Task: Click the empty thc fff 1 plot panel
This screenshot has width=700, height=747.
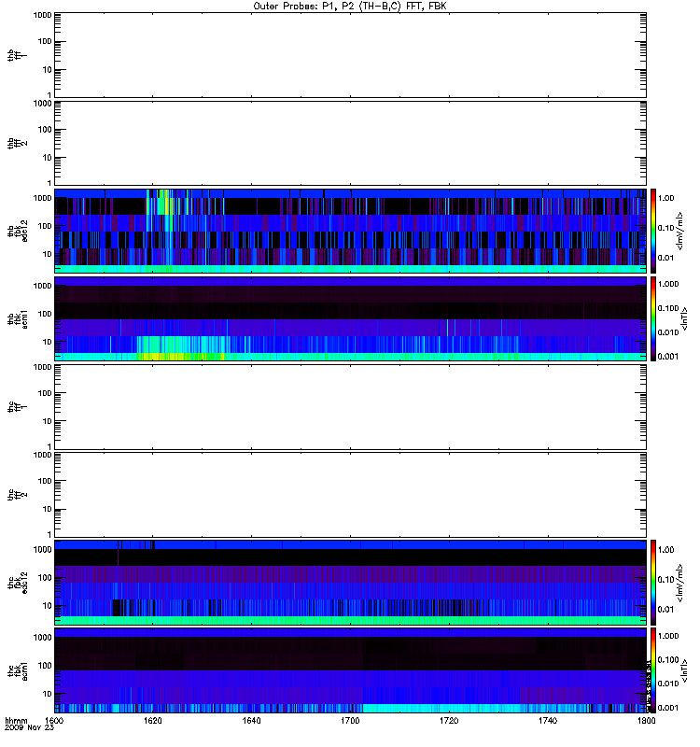Action: pyautogui.click(x=350, y=407)
